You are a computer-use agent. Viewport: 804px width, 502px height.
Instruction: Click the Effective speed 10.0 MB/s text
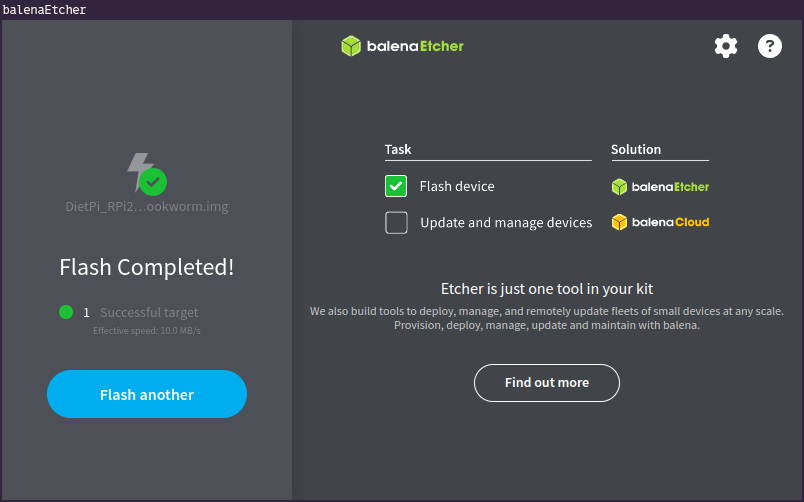[146, 331]
